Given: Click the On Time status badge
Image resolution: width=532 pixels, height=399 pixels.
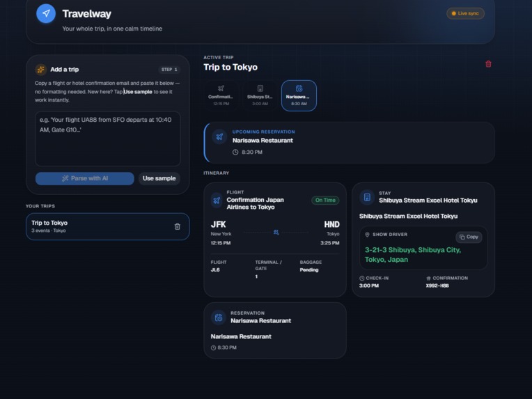Looking at the screenshot, I should [x=325, y=200].
